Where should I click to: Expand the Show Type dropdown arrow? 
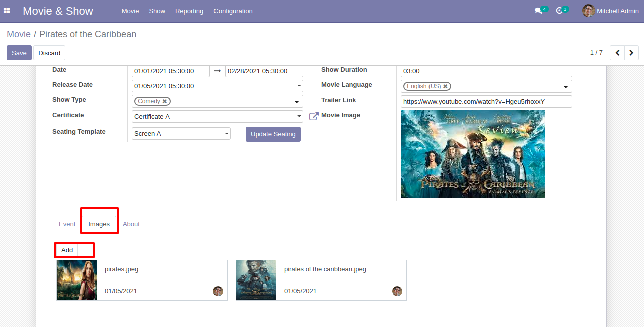tap(296, 102)
